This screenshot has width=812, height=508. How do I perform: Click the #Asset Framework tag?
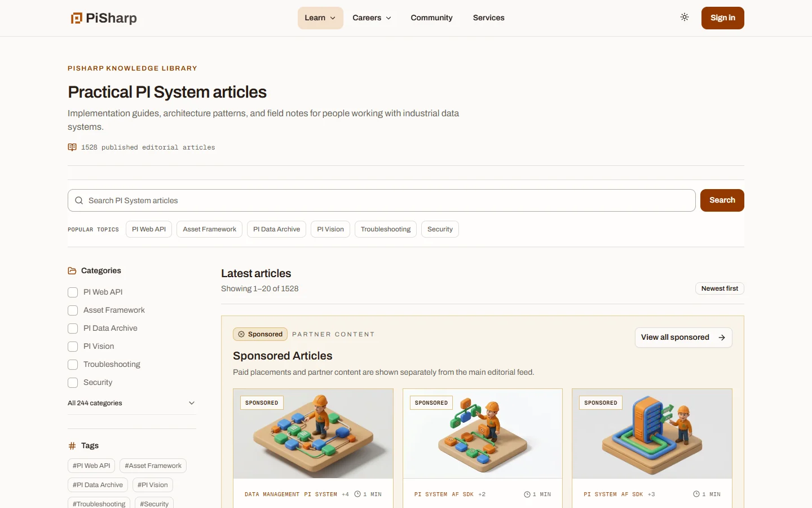click(153, 466)
